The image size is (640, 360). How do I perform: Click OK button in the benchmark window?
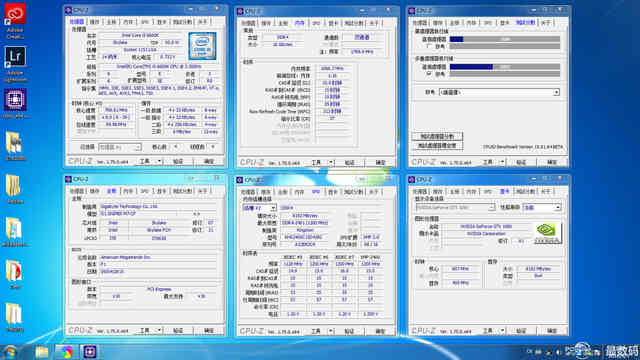pos(552,162)
